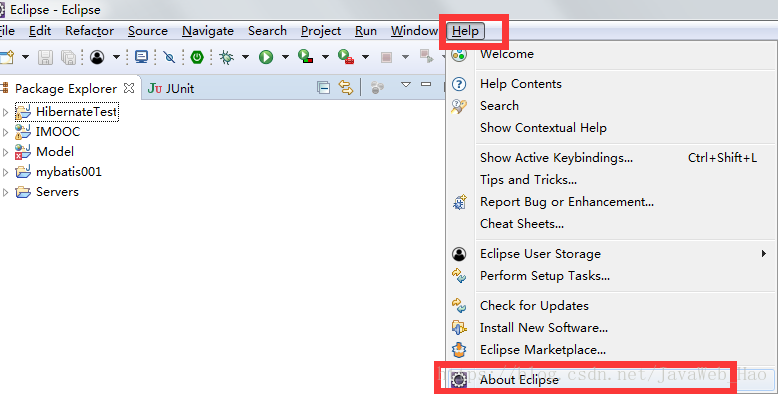Open the Run dropdown arrow
Viewport: 778px width, 394px height.
coord(285,57)
